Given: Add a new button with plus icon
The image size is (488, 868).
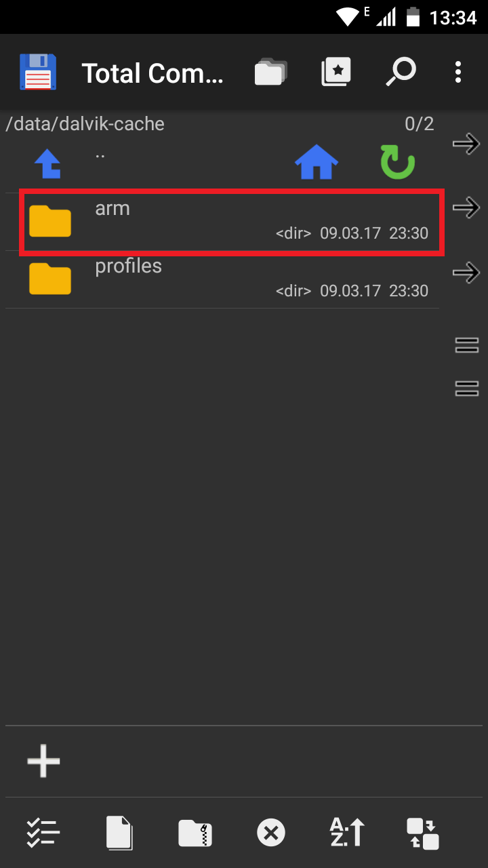Looking at the screenshot, I should (44, 761).
